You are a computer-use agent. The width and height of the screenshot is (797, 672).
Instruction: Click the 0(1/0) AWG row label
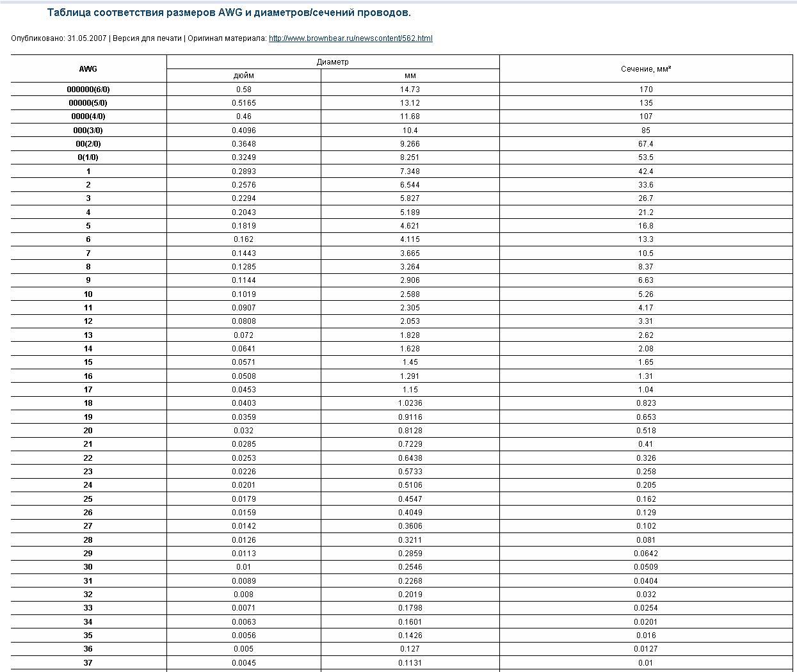tap(88, 157)
